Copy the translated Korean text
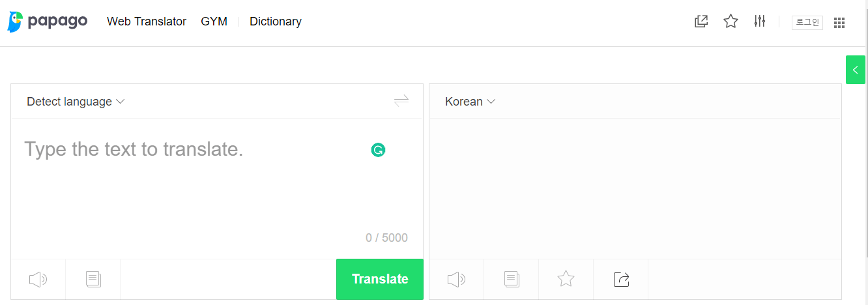The width and height of the screenshot is (868, 305). click(512, 280)
